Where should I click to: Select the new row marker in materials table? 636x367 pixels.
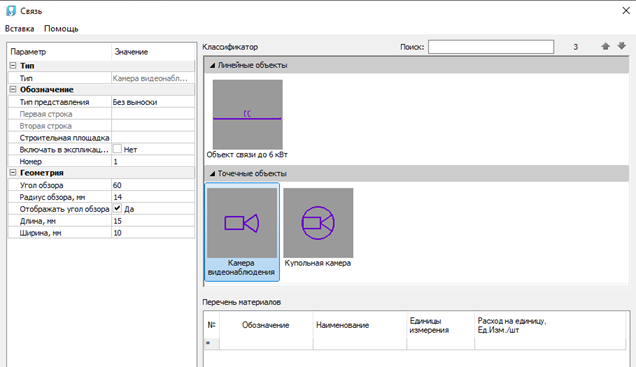[211, 343]
